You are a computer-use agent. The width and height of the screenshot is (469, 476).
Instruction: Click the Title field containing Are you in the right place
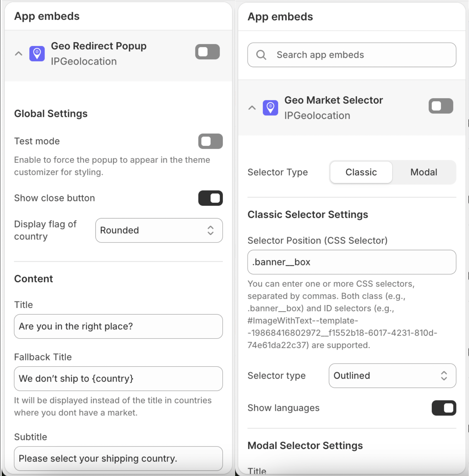coord(118,326)
